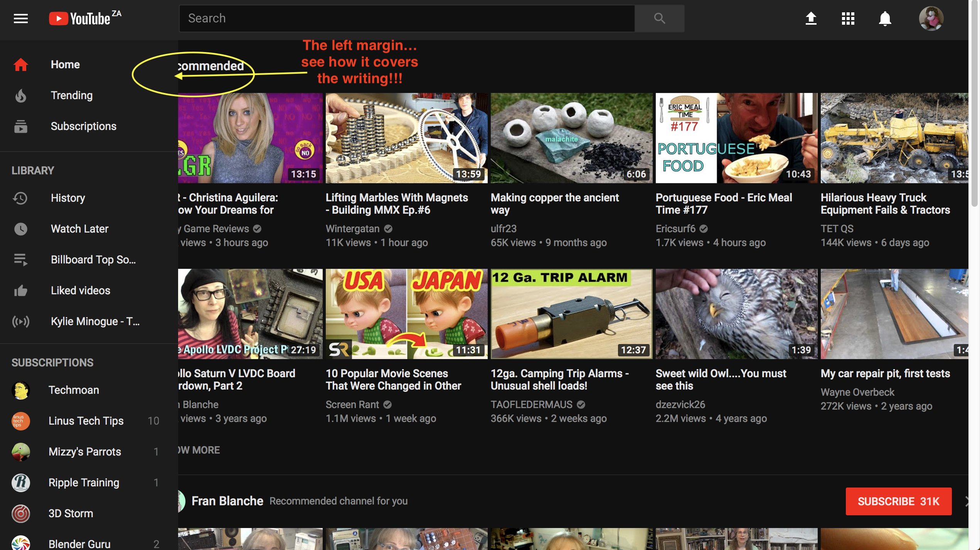Viewport: 980px width, 550px height.
Task: Click Linus Tech Tips unread count 10
Action: (x=153, y=421)
